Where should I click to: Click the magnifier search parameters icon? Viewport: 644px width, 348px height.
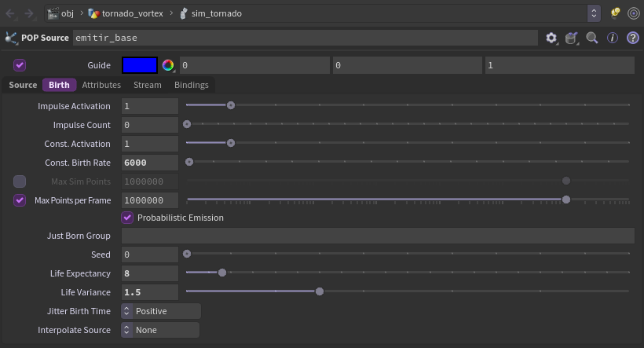(592, 38)
